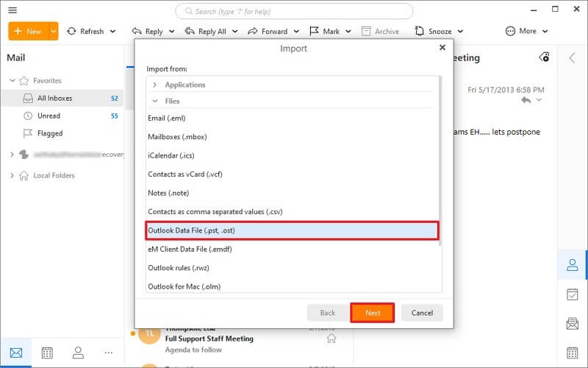Expand the blurred email account node
The width and height of the screenshot is (588, 368).
pyautogui.click(x=12, y=155)
